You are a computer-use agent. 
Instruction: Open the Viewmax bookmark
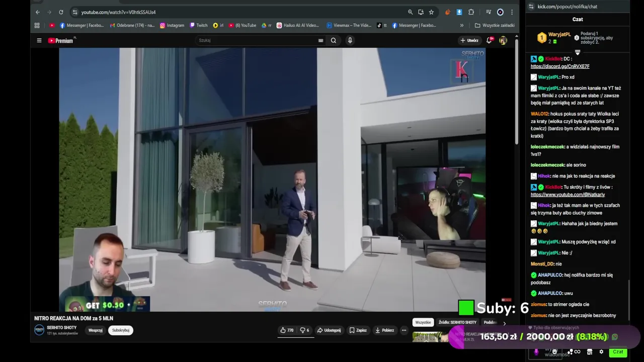coord(349,25)
